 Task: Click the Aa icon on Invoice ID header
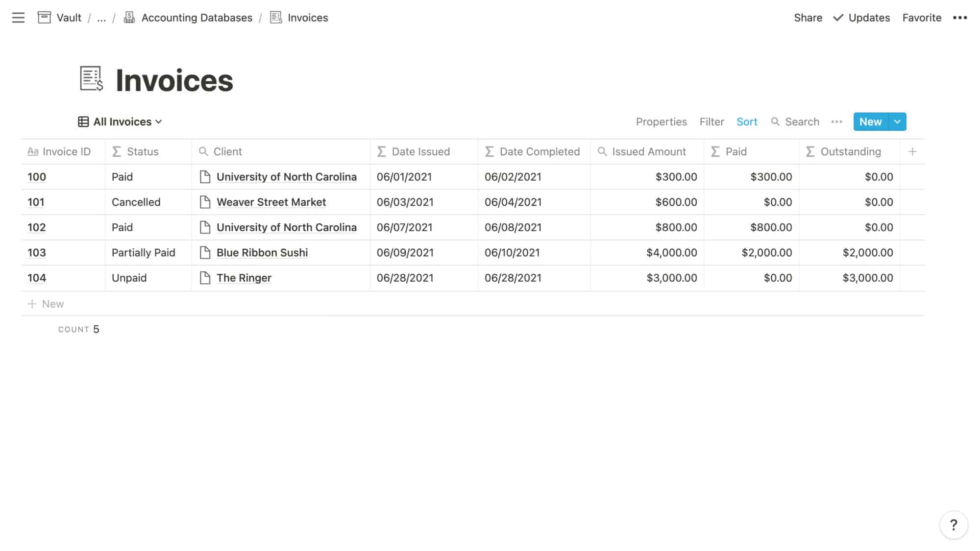pyautogui.click(x=33, y=151)
